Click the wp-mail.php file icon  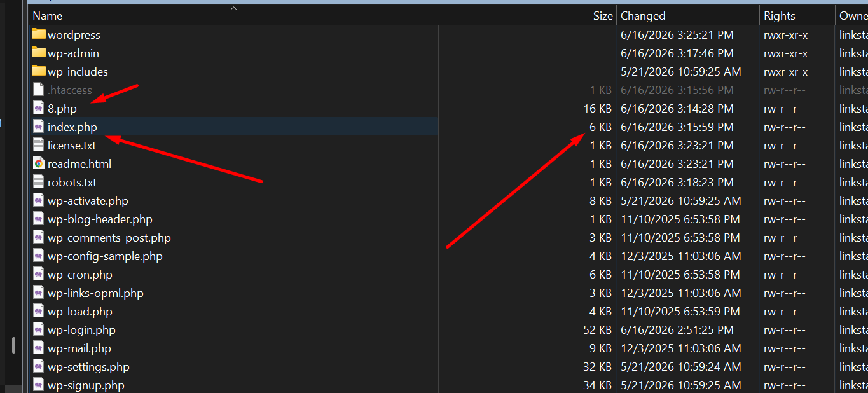[x=39, y=348]
